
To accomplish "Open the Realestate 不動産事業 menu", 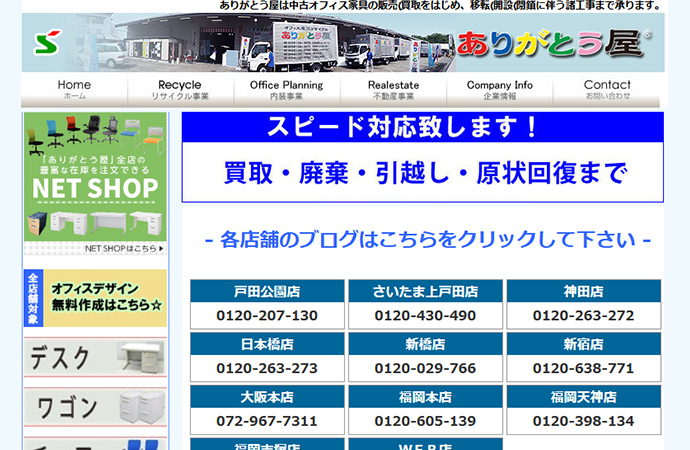I will 393,90.
